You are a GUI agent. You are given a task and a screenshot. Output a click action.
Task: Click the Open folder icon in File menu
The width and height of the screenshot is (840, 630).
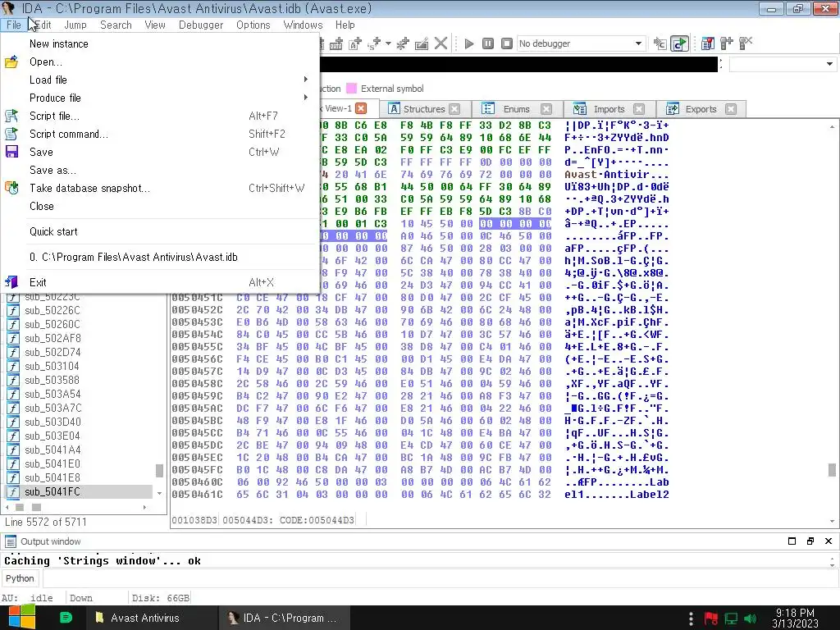coord(11,62)
